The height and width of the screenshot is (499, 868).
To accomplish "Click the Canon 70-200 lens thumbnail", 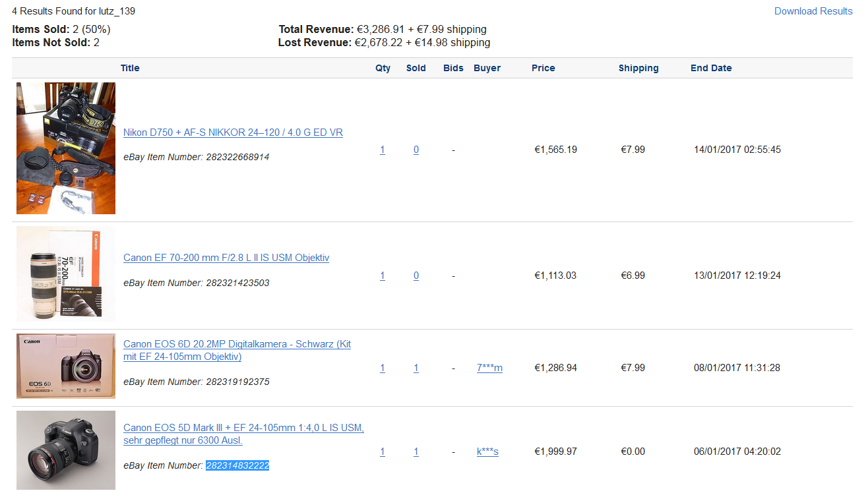I will pyautogui.click(x=66, y=274).
